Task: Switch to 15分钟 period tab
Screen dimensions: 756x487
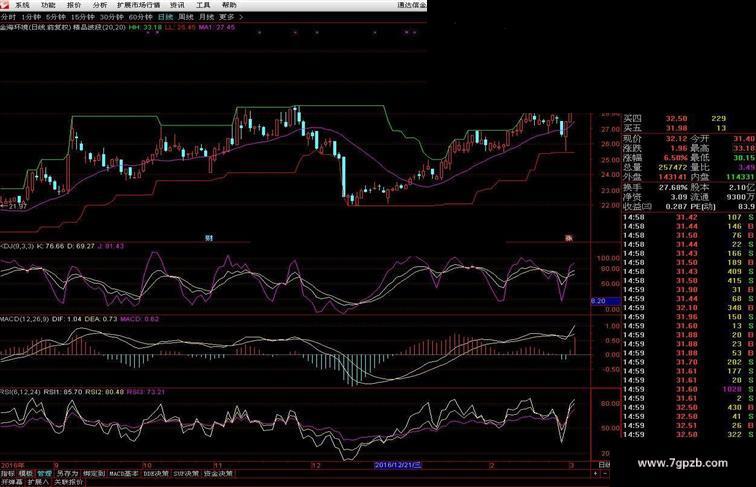Action: 82,17
